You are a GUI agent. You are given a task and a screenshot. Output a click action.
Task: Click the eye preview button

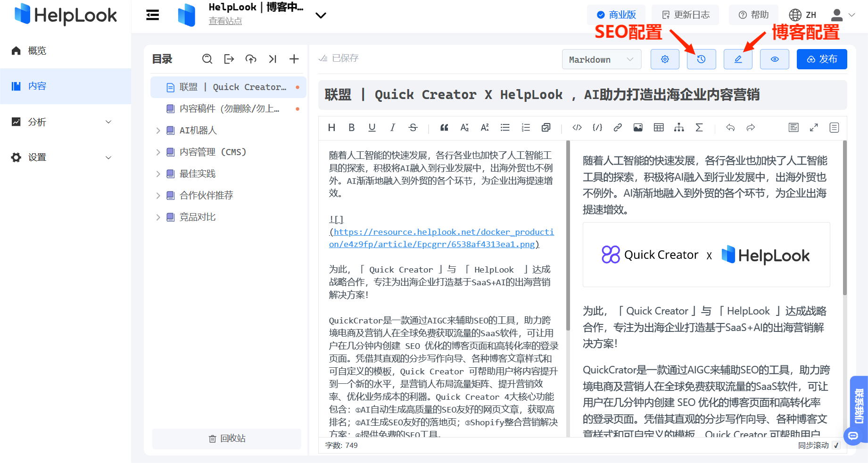click(775, 59)
